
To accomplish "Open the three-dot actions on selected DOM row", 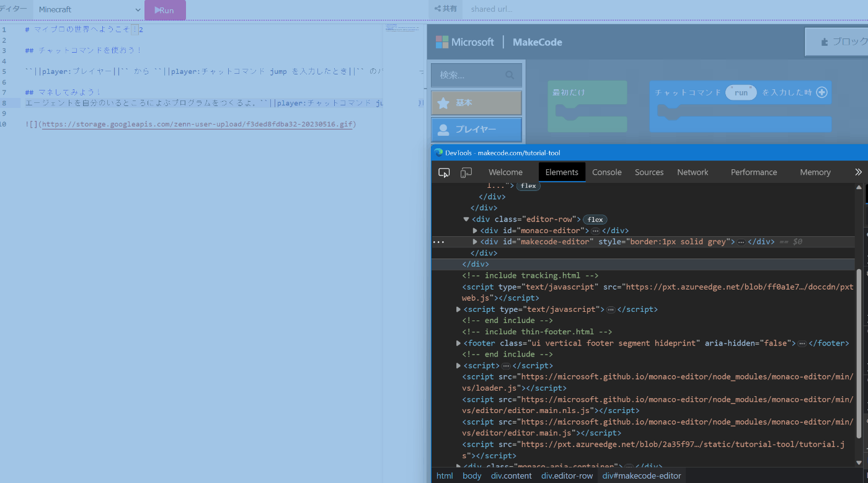I will pyautogui.click(x=438, y=242).
